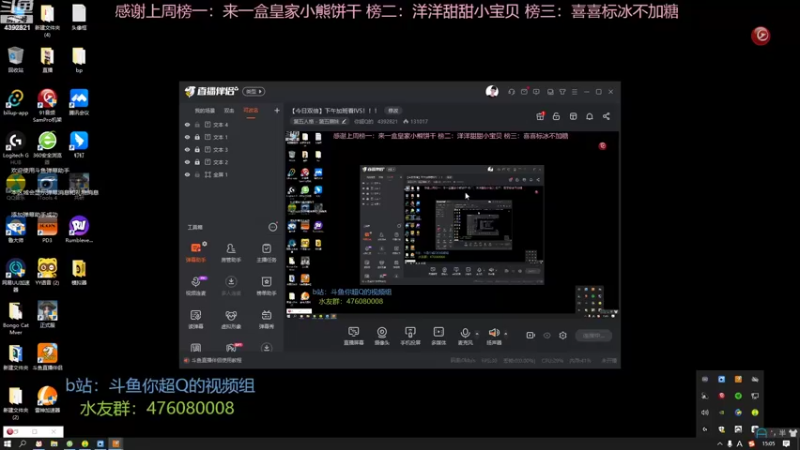
Task: Switch to first scene tab
Action: click(205, 110)
